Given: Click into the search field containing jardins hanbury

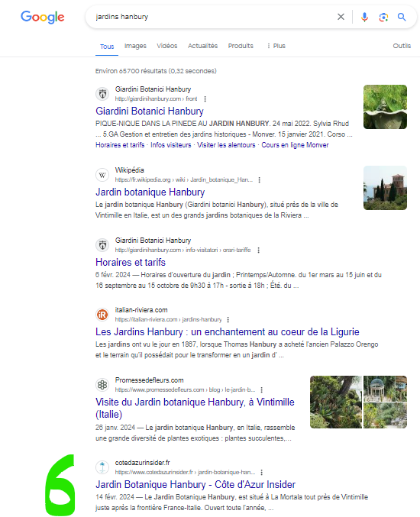Looking at the screenshot, I should (211, 17).
